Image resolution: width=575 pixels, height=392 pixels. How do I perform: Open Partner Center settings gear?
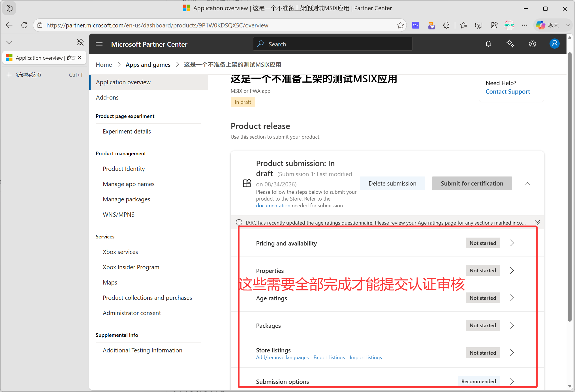(x=533, y=44)
